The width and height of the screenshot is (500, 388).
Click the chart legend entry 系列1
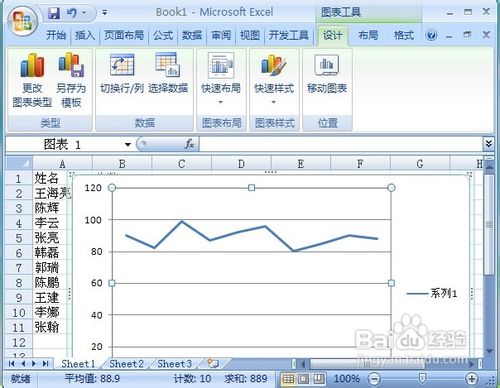432,293
